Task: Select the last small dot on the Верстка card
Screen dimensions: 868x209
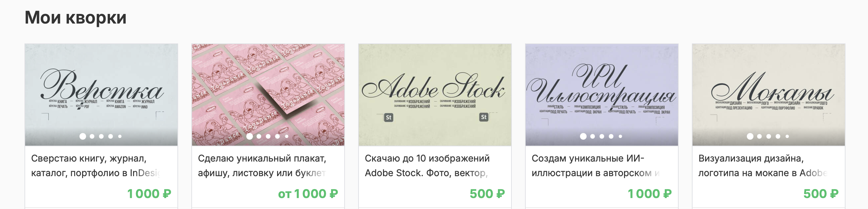Action: click(x=120, y=136)
